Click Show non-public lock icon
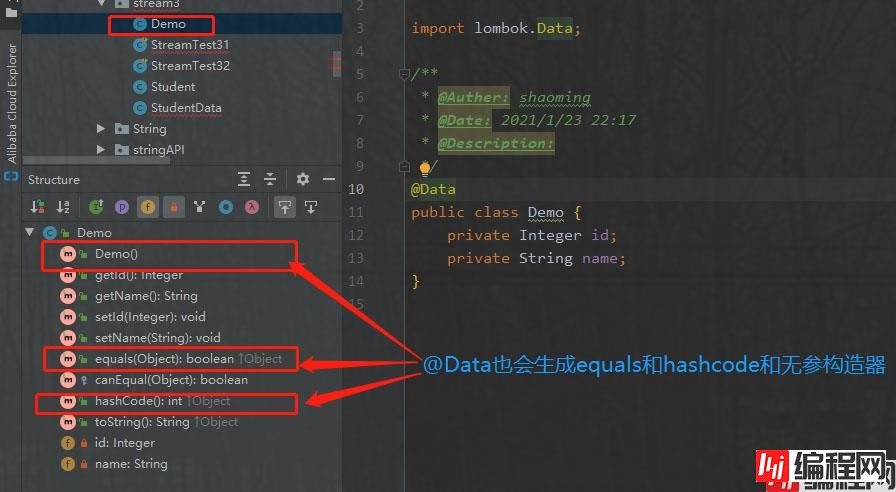Viewport: 896px width, 492px height. (173, 207)
